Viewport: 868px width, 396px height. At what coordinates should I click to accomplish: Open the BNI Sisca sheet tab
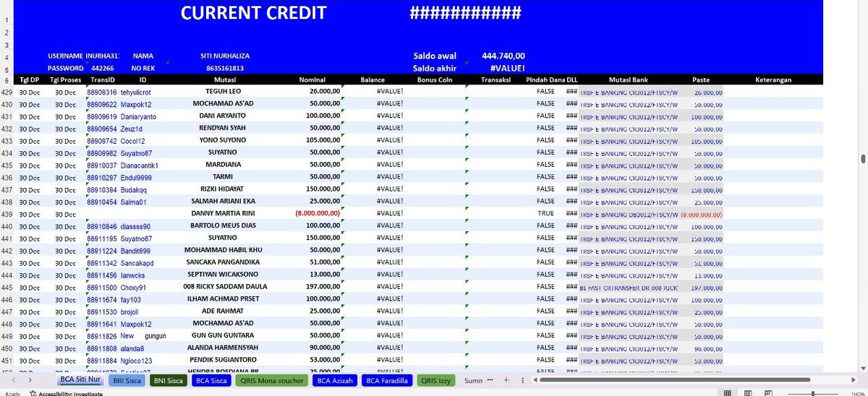(x=169, y=379)
